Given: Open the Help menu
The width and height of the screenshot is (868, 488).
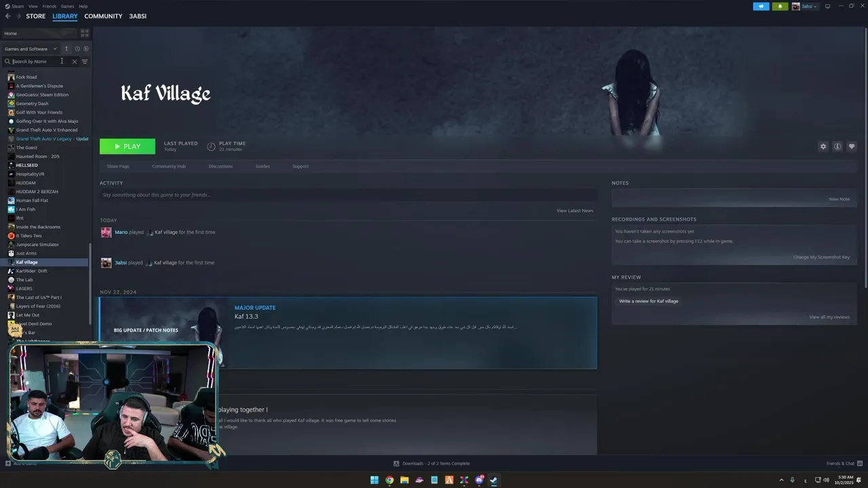Looking at the screenshot, I should [83, 6].
